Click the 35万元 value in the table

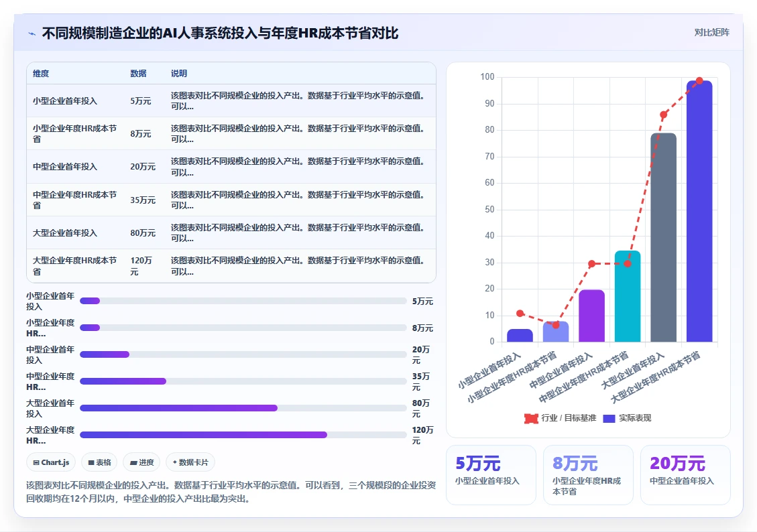click(143, 200)
